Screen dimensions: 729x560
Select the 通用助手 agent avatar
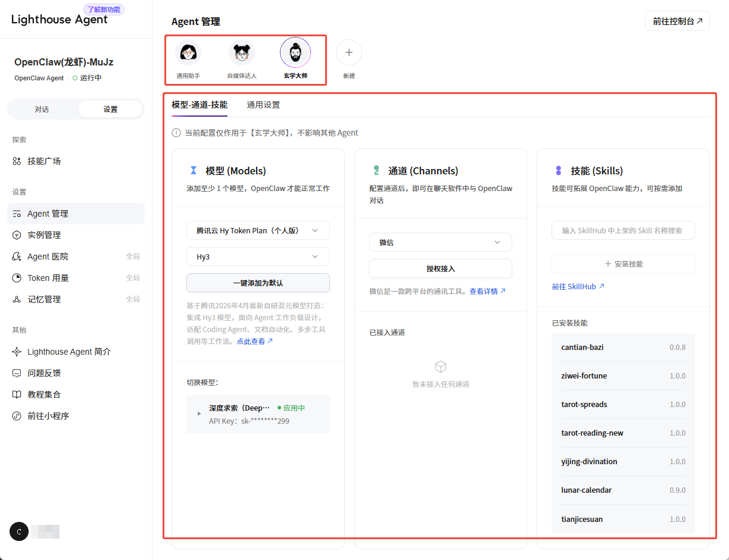click(x=188, y=53)
